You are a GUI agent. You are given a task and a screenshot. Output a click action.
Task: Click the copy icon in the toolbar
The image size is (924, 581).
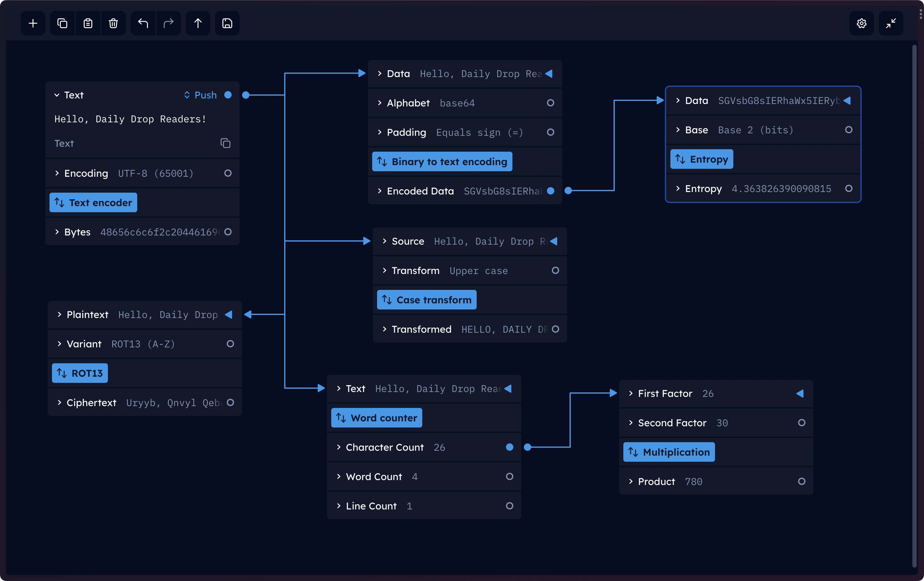pos(62,24)
